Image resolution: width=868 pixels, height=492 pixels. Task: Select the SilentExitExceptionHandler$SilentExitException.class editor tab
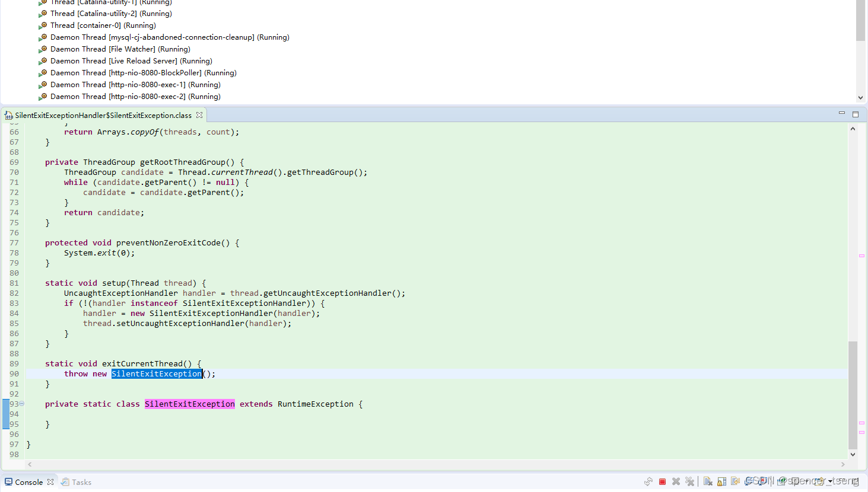click(x=101, y=116)
